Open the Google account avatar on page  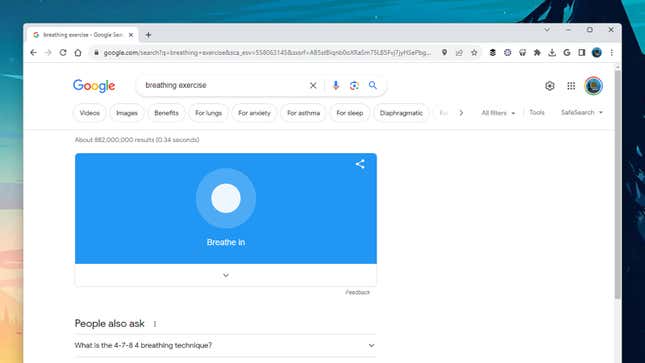tap(593, 86)
